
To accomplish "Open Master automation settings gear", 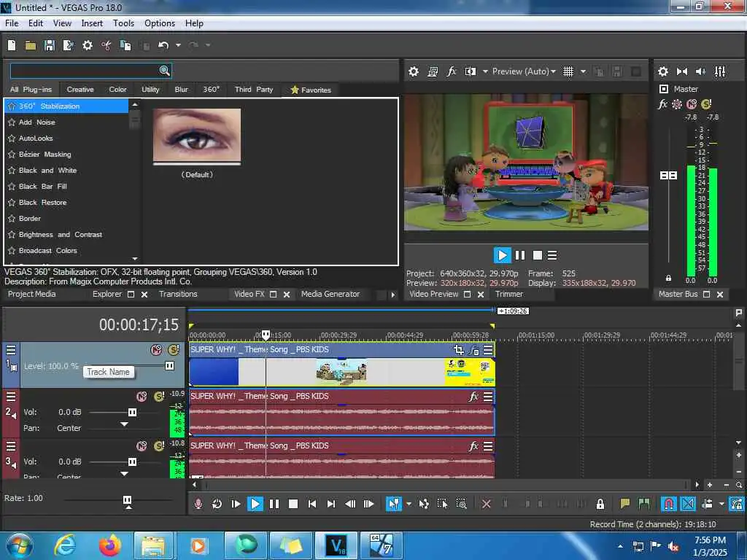I will tap(677, 104).
